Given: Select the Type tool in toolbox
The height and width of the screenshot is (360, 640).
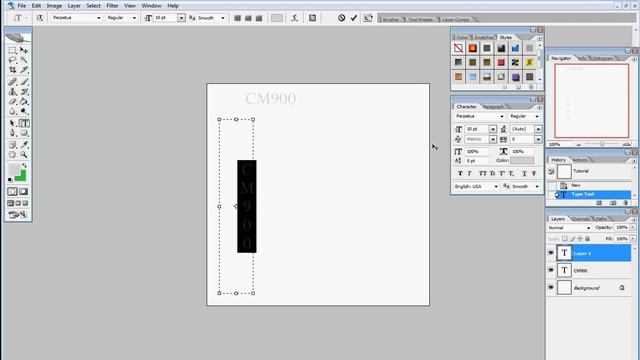Looking at the screenshot, I should pos(24,123).
